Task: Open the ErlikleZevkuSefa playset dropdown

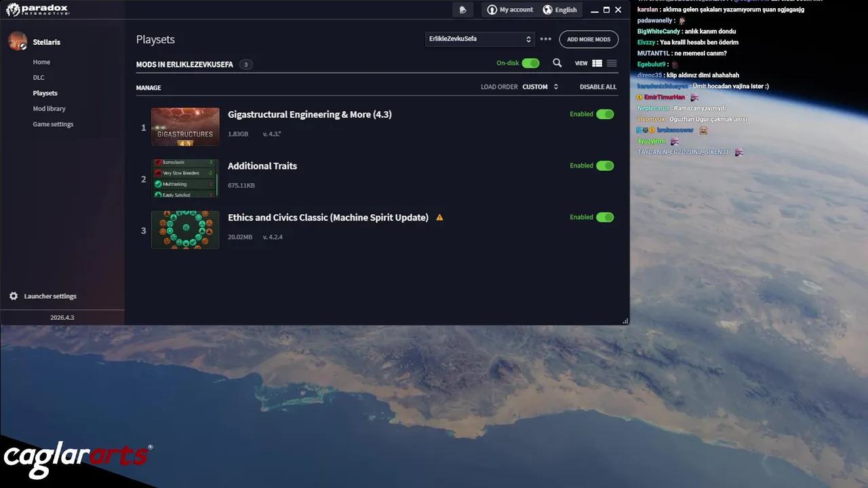Action: pyautogui.click(x=480, y=39)
